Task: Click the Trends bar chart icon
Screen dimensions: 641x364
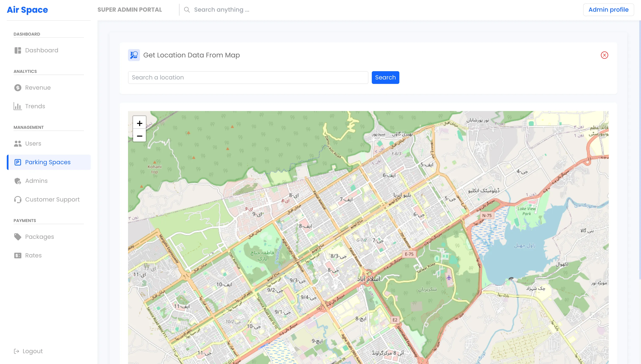Action: point(18,106)
